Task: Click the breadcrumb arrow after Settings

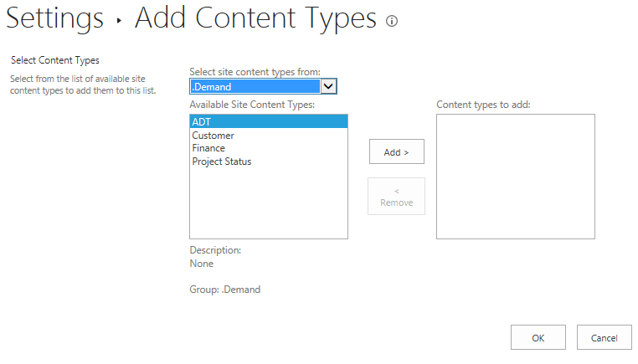Action: click(120, 22)
